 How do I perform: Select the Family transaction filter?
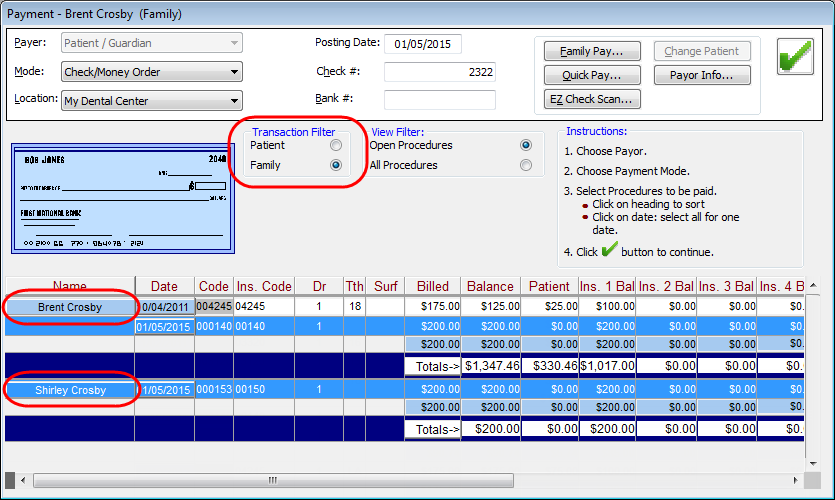[336, 166]
